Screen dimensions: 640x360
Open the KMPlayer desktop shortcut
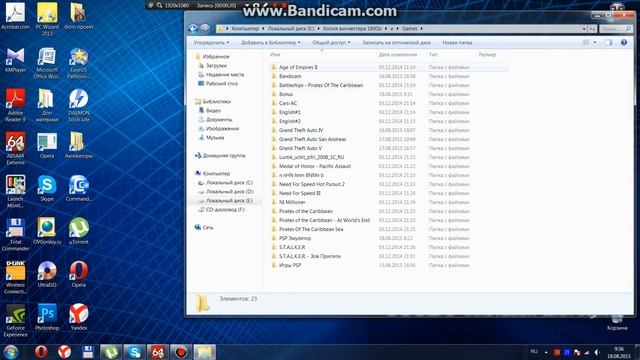[15, 60]
